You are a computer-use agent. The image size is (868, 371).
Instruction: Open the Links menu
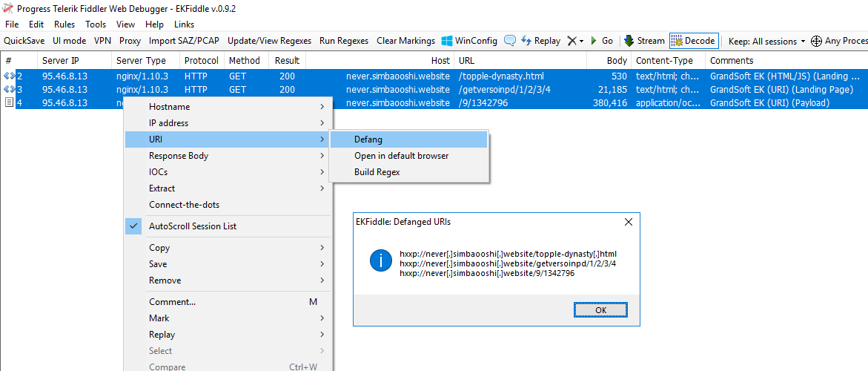(x=185, y=24)
